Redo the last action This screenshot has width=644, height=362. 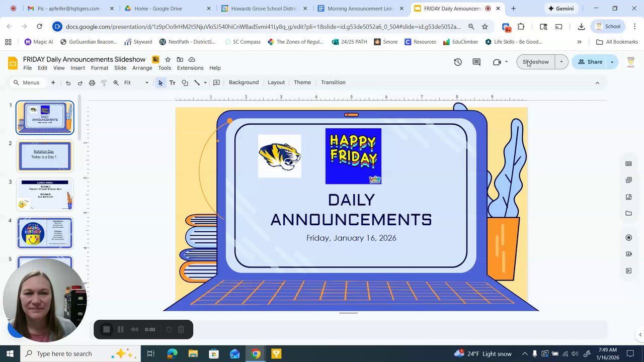pos(80,82)
